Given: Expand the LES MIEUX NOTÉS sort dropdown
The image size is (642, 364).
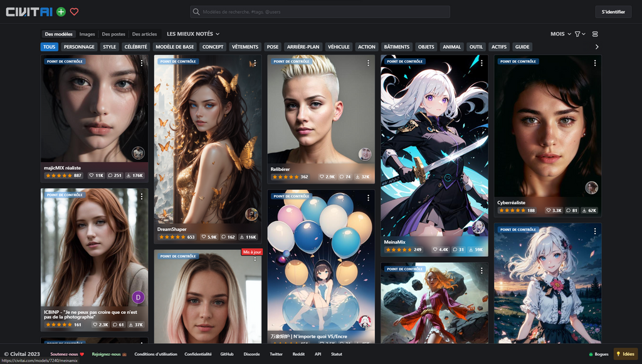Looking at the screenshot, I should [193, 34].
